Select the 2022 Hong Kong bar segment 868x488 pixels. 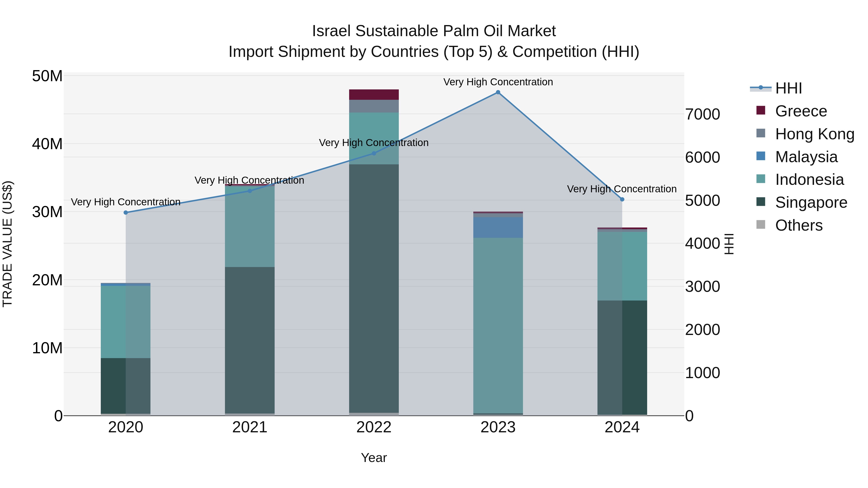(374, 106)
